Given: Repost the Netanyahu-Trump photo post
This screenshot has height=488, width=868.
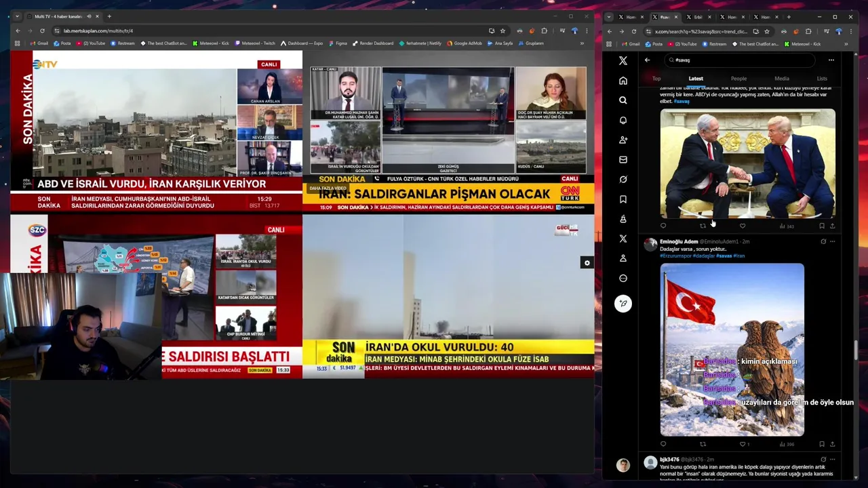Looking at the screenshot, I should [703, 226].
